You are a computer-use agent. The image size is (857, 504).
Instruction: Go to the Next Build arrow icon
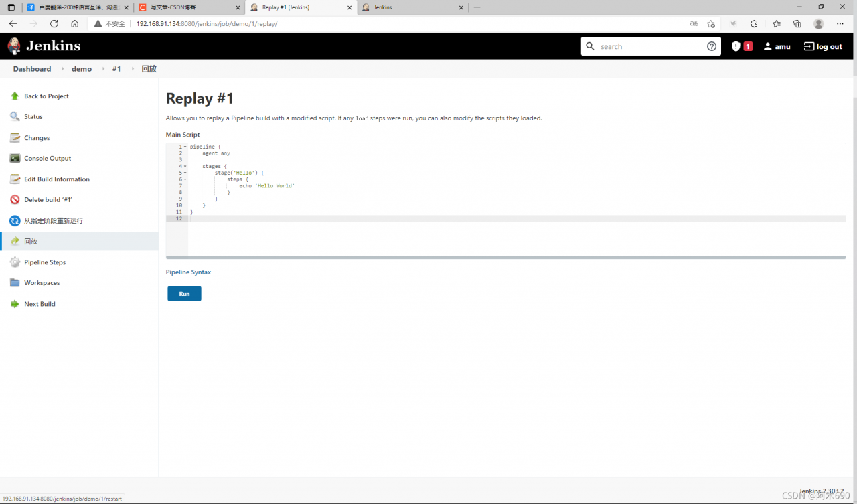15,304
